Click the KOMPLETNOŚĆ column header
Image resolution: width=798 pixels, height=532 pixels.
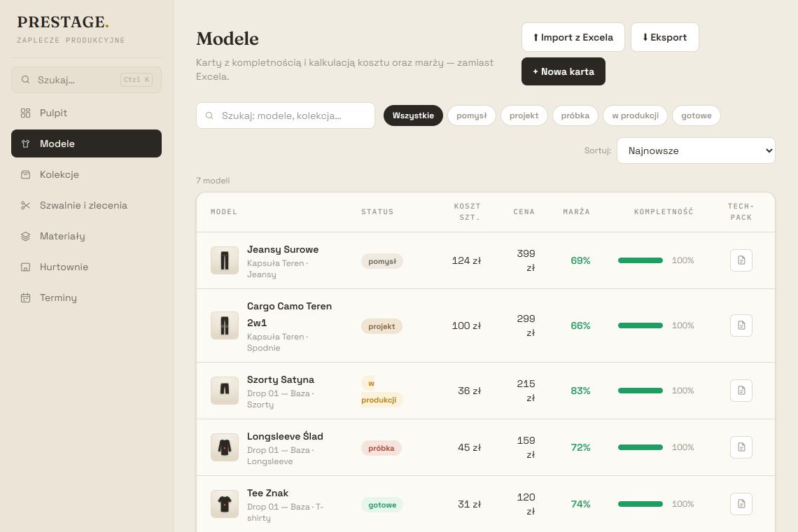(664, 212)
